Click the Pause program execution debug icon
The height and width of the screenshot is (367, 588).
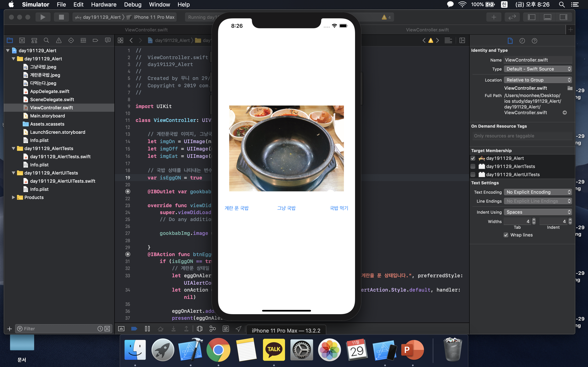[x=147, y=329]
